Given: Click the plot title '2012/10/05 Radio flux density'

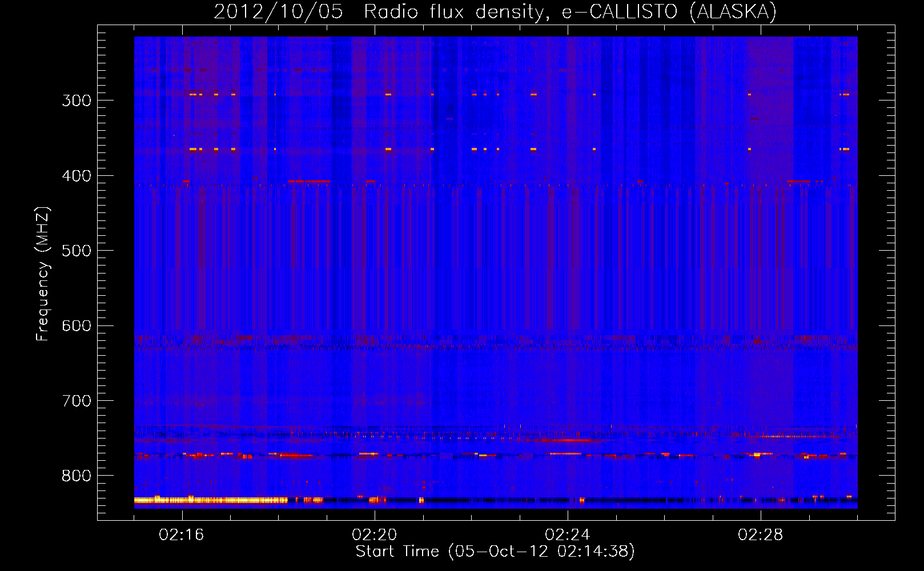Looking at the screenshot, I should [x=495, y=12].
